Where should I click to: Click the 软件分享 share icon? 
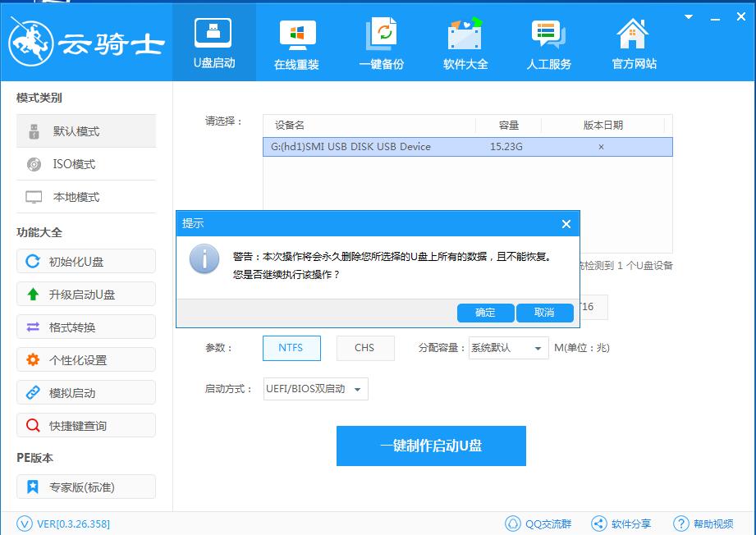pos(599,524)
